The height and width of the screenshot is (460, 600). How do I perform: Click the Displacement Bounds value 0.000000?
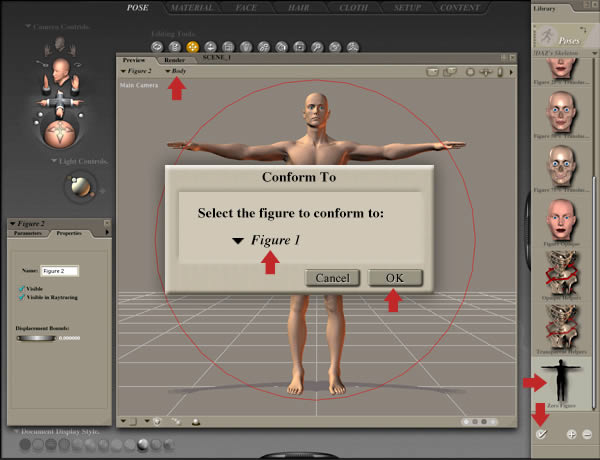click(70, 338)
